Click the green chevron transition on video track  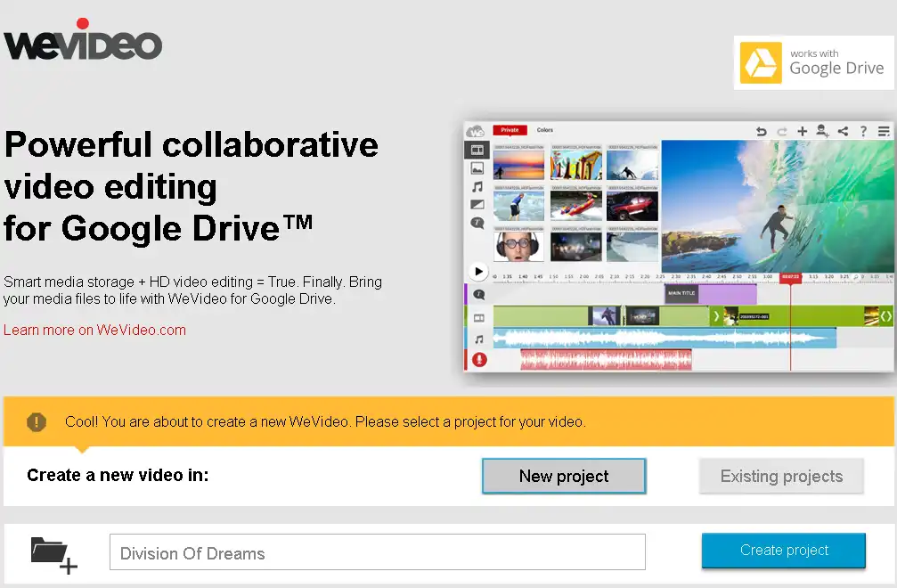[x=715, y=315]
